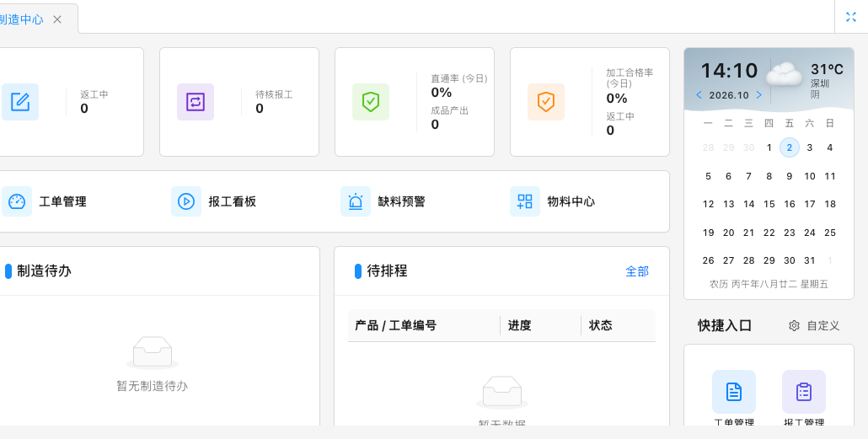Click the 成品产出 label
The width and height of the screenshot is (868, 439).
449,110
